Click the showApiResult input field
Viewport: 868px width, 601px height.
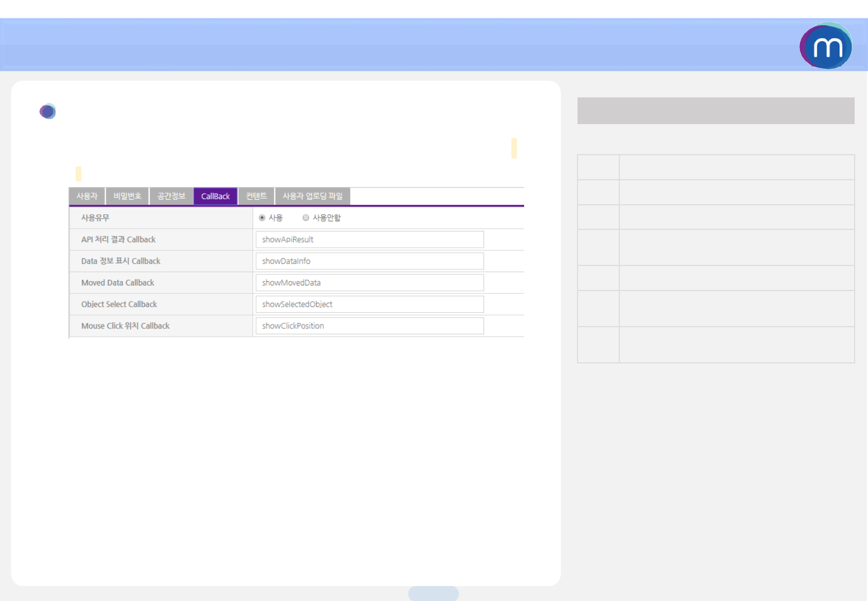coord(369,239)
